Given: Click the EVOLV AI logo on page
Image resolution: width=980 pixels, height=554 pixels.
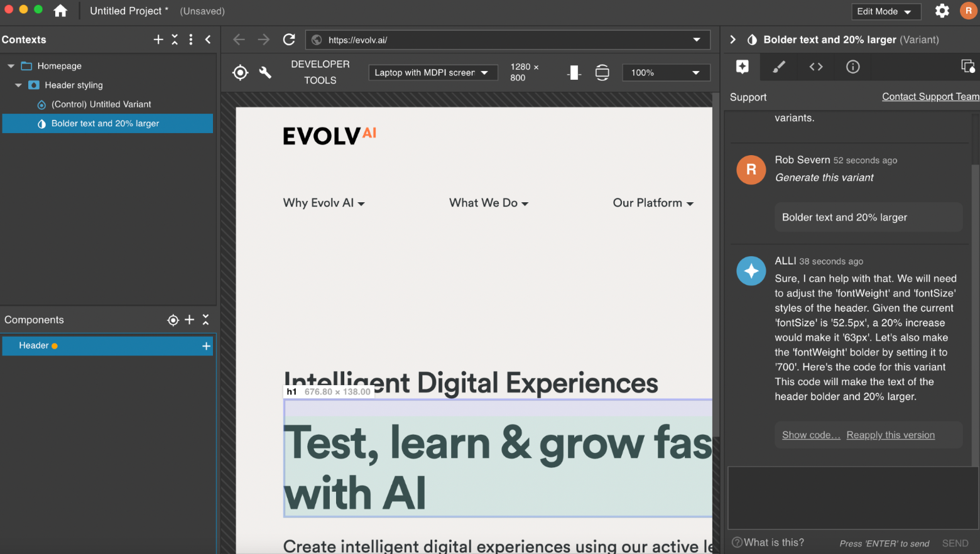Looking at the screenshot, I should coord(329,136).
